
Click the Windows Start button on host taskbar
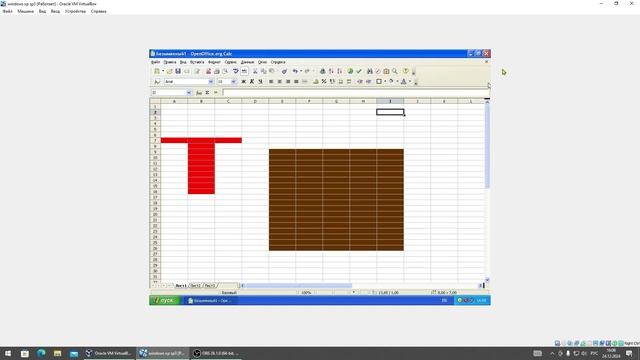(x=8, y=353)
